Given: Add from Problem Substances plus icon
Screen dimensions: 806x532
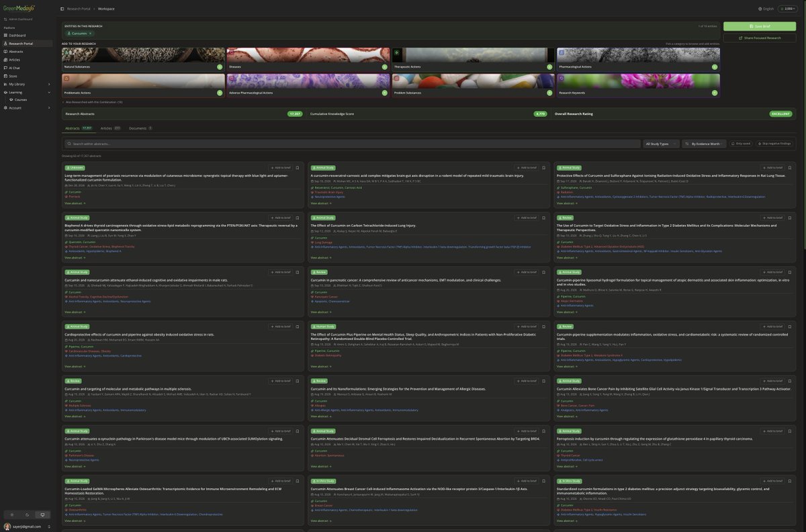Looking at the screenshot, I should coord(549,93).
